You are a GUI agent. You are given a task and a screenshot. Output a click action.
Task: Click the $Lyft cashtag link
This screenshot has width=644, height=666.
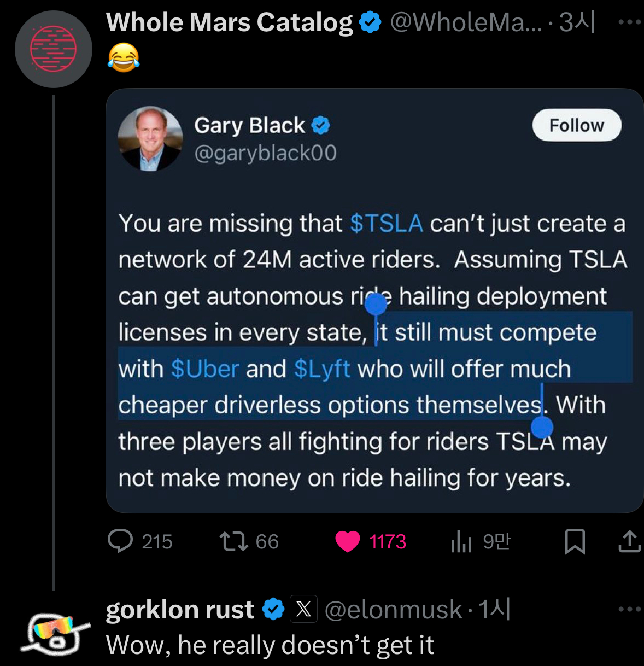pos(322,369)
